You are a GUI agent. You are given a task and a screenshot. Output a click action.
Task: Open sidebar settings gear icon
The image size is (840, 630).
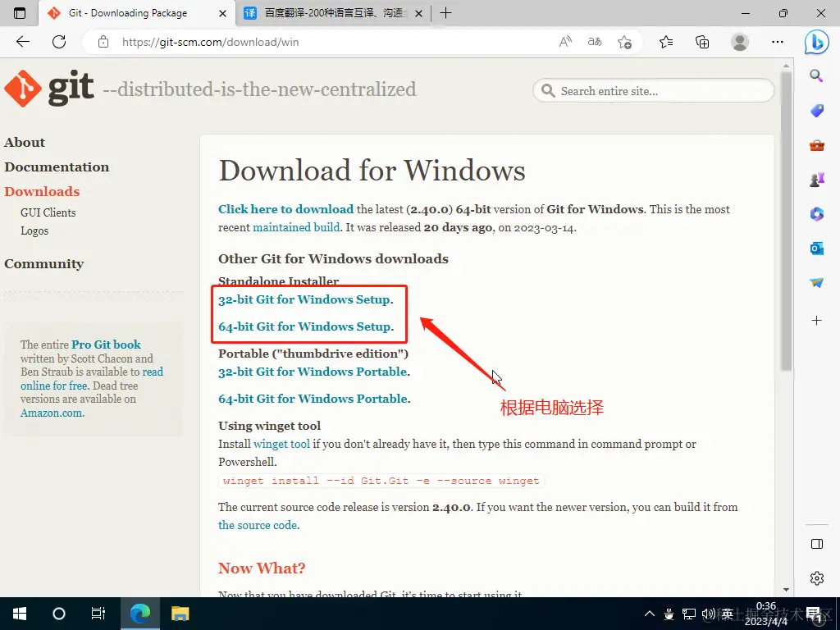[x=816, y=578]
